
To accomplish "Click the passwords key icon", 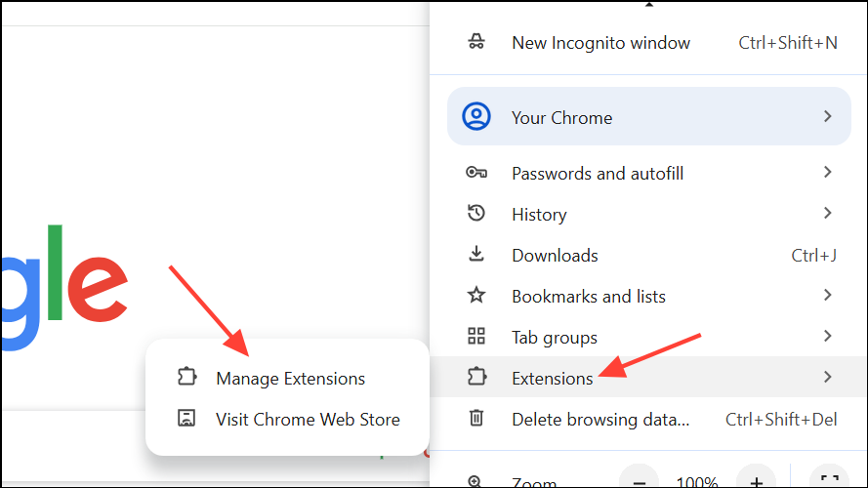I will pos(476,173).
